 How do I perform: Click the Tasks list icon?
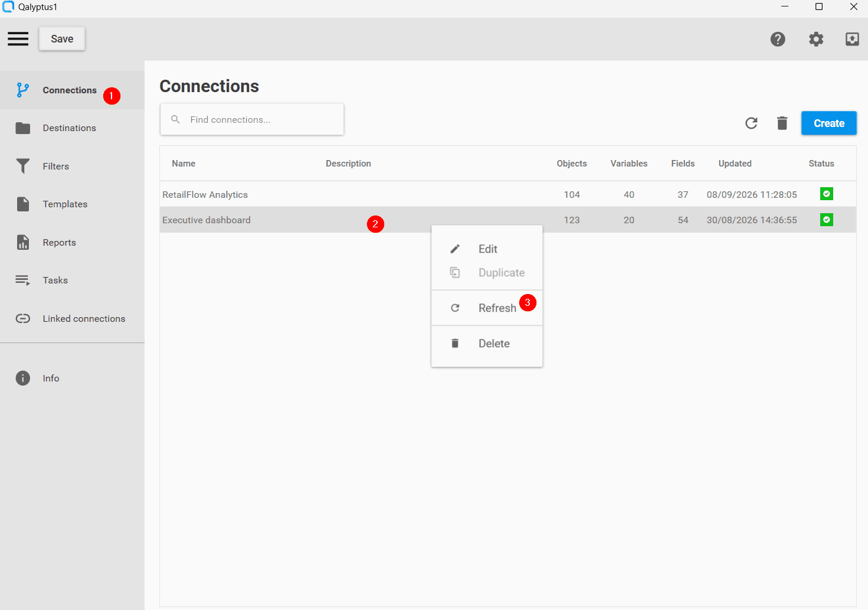pyautogui.click(x=23, y=280)
